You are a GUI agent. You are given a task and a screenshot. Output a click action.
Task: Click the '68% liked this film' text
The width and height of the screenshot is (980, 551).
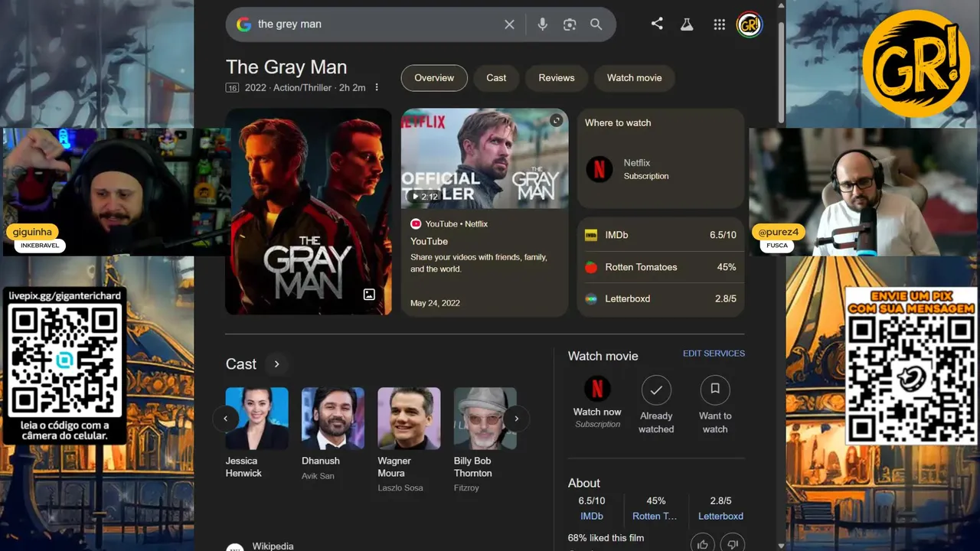tap(606, 538)
